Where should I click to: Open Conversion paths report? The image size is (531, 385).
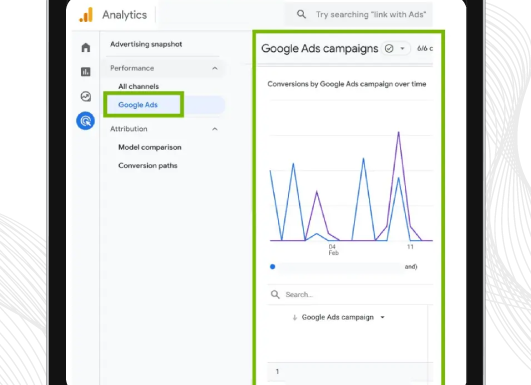148,166
